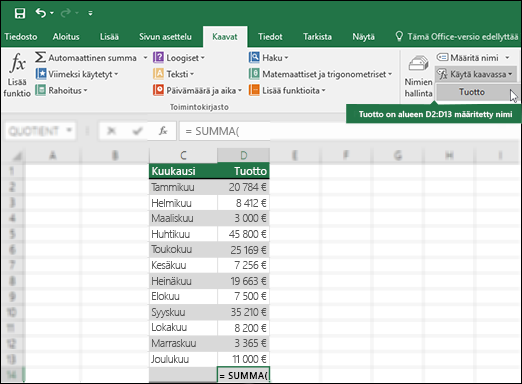Select the cell with 11 000 €
The height and width of the screenshot is (384, 522).
243,359
